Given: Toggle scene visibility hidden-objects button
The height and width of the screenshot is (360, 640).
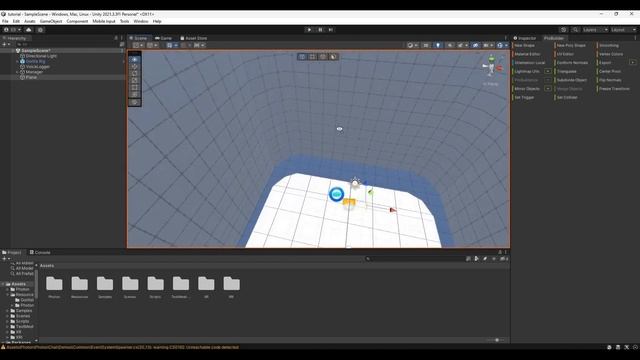Looking at the screenshot, I should [x=476, y=45].
